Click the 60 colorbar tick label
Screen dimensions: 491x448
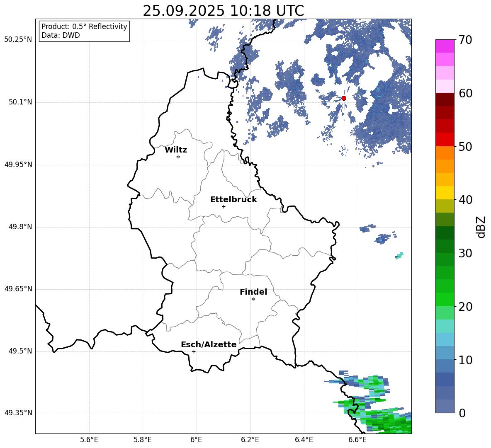[465, 93]
